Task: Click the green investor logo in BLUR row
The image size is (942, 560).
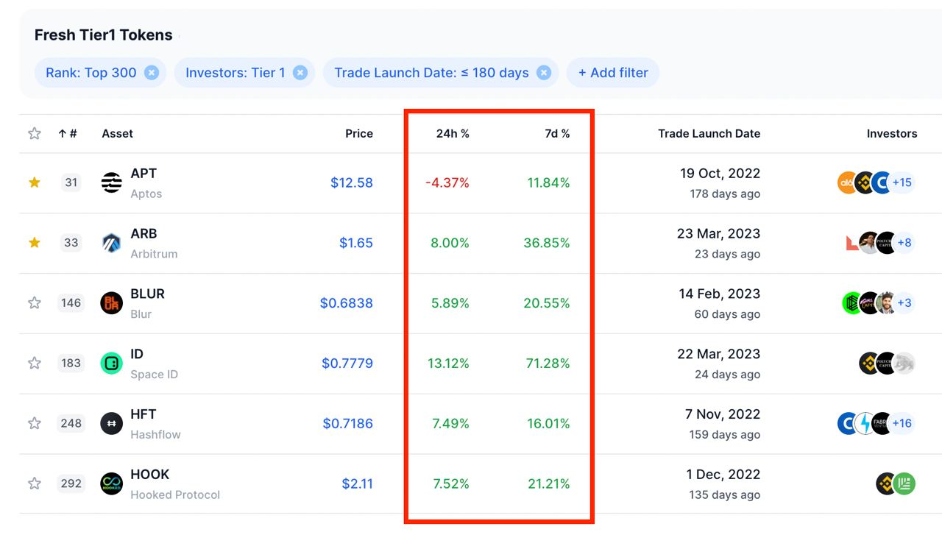Action: click(x=851, y=302)
